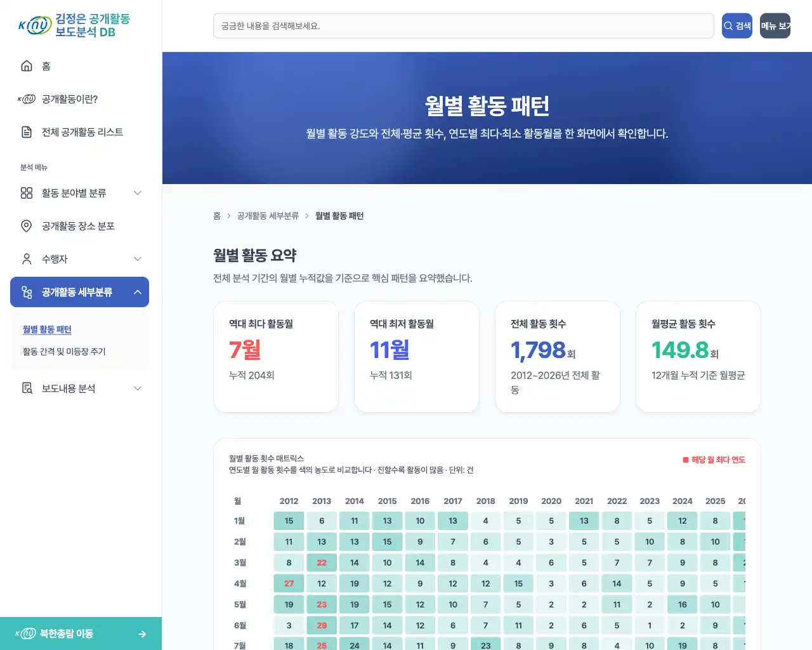Viewport: 812px width, 650px height.
Task: Click the person icon for 수행자
Action: coord(27,259)
